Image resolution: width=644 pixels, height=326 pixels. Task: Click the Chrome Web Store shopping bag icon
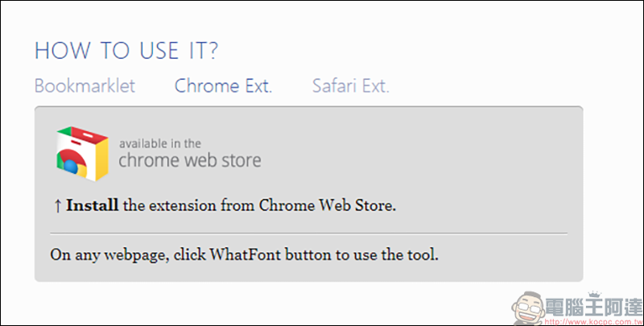(83, 154)
